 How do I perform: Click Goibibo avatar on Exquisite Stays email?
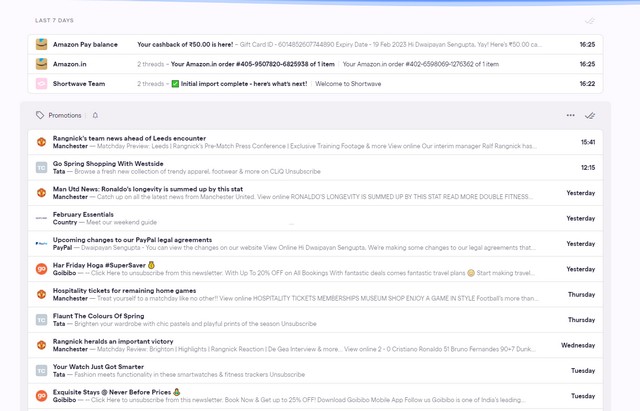tap(41, 396)
